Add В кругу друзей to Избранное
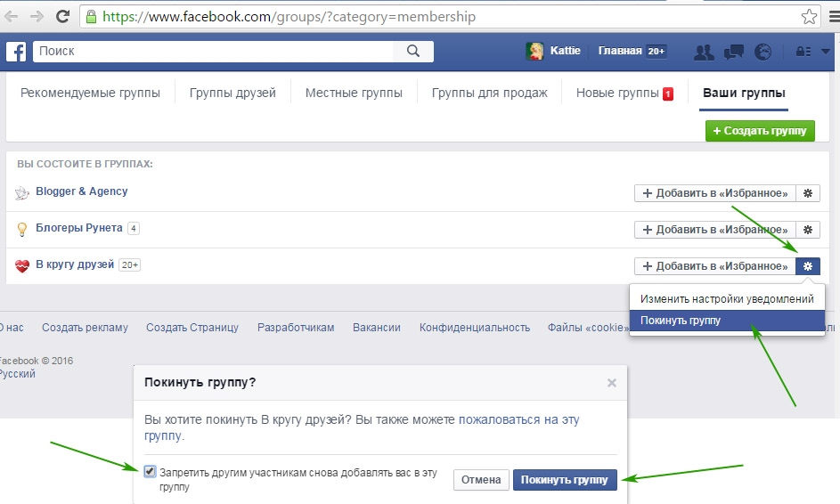Viewport: 840px width, 504px height. click(x=714, y=266)
